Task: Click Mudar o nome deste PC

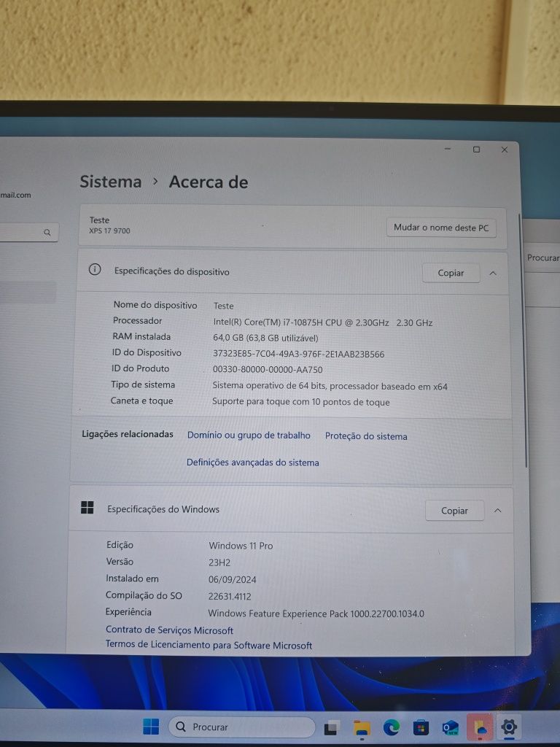Action: click(x=441, y=228)
